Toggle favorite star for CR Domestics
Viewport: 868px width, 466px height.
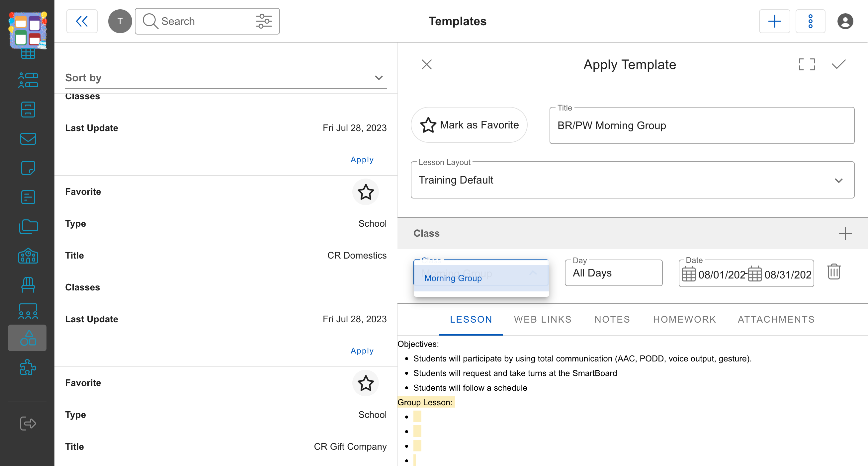coord(366,192)
